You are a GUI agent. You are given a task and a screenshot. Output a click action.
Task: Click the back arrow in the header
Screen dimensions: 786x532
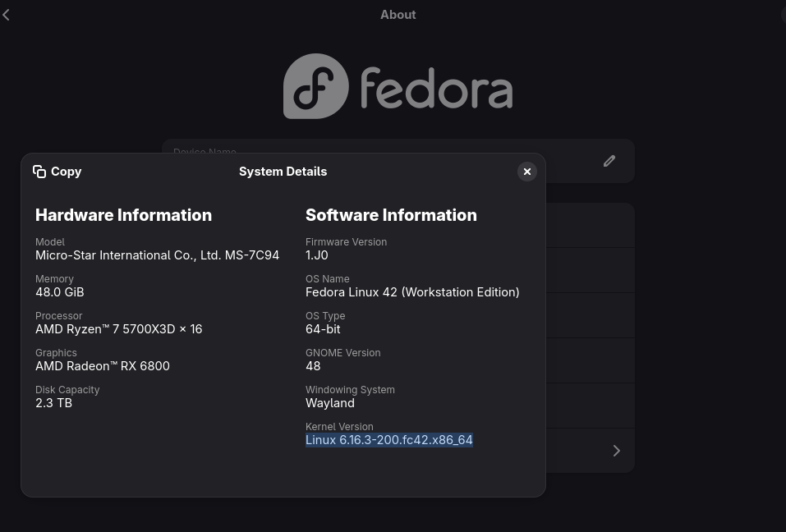pyautogui.click(x=7, y=15)
